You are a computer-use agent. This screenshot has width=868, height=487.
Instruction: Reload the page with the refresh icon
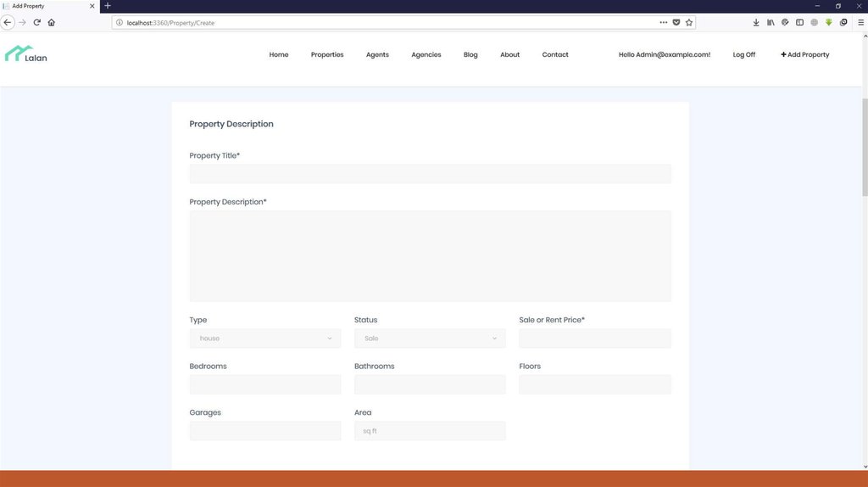[x=36, y=23]
